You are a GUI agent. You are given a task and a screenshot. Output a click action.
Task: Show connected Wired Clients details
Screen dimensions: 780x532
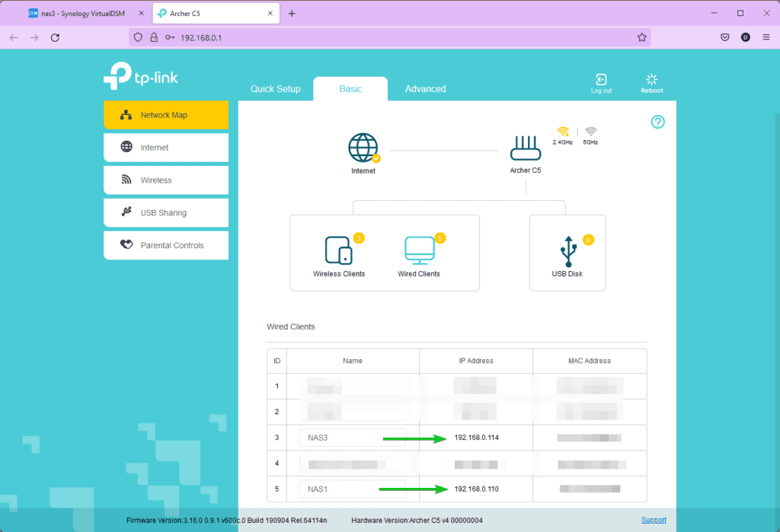(418, 251)
